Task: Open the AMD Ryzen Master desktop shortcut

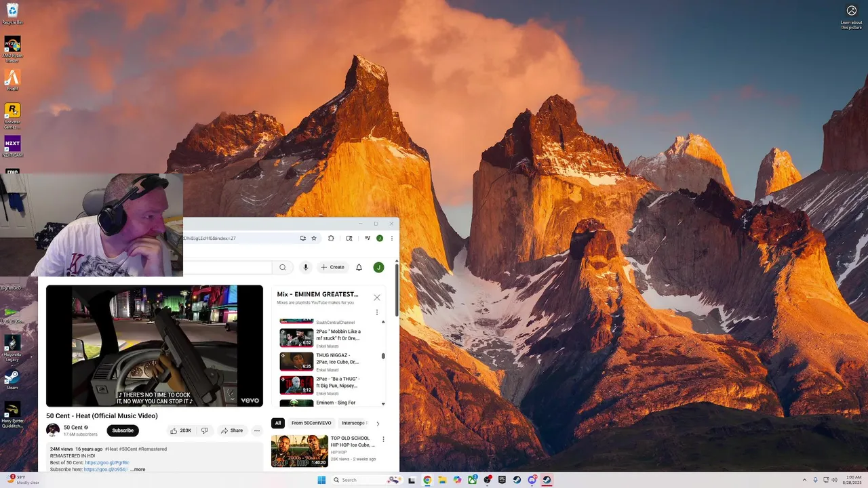Action: [x=12, y=49]
